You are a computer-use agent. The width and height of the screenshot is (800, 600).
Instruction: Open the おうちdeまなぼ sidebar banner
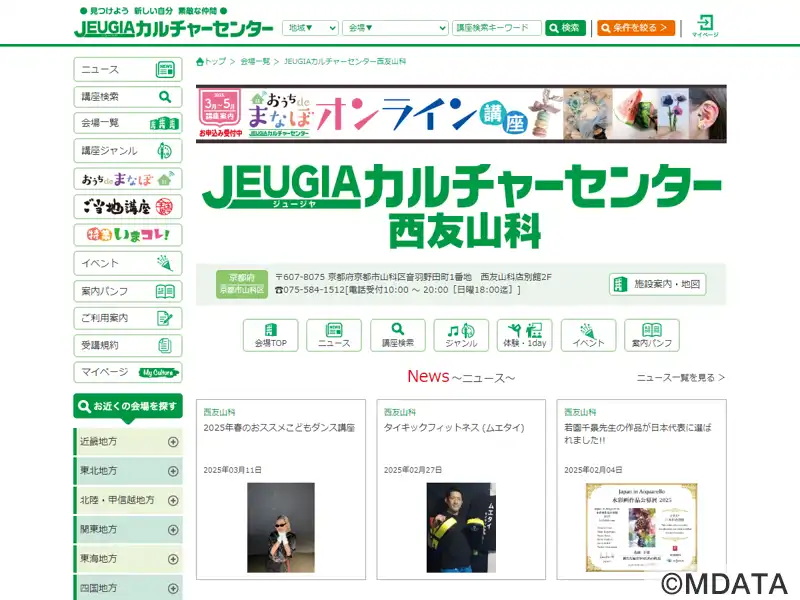(128, 179)
